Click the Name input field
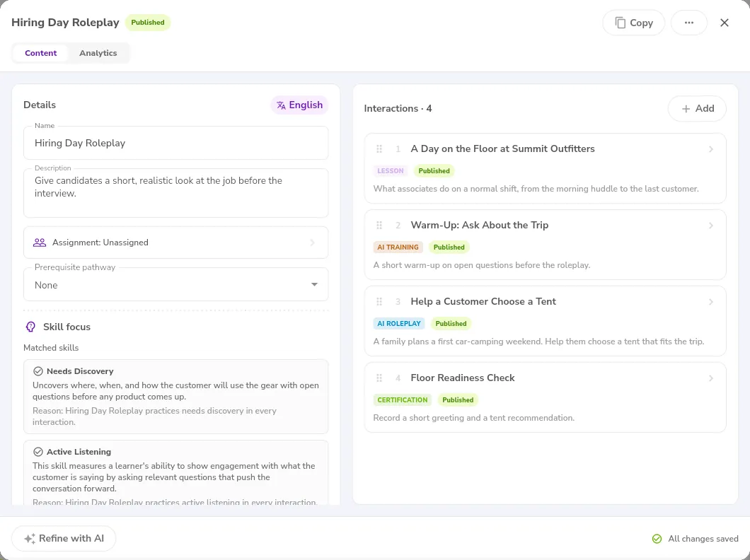750x560 pixels. coord(176,143)
